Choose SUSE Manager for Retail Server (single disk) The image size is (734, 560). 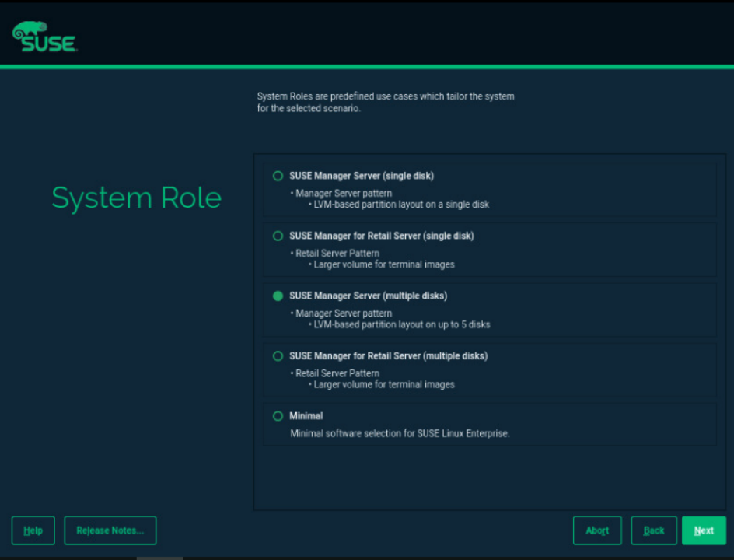click(x=278, y=236)
